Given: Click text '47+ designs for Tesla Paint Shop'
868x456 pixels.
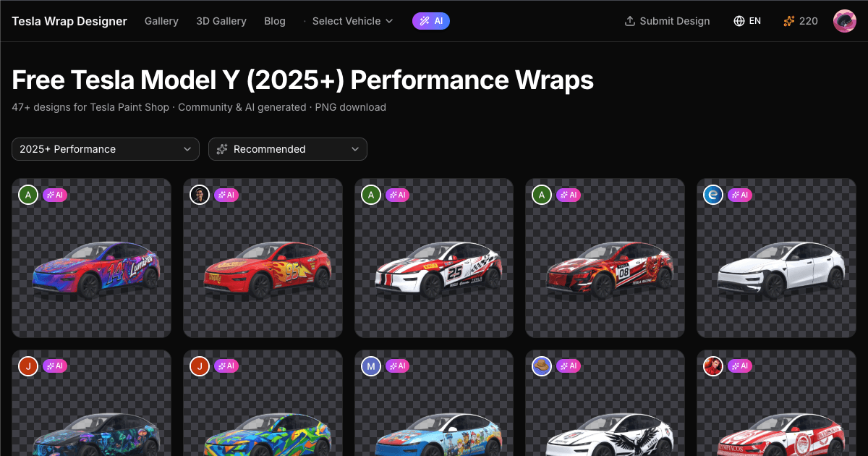Looking at the screenshot, I should [90, 107].
